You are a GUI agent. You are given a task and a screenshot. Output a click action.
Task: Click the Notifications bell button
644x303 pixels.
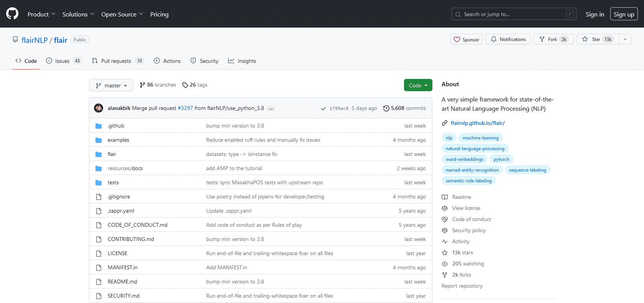[x=508, y=39]
